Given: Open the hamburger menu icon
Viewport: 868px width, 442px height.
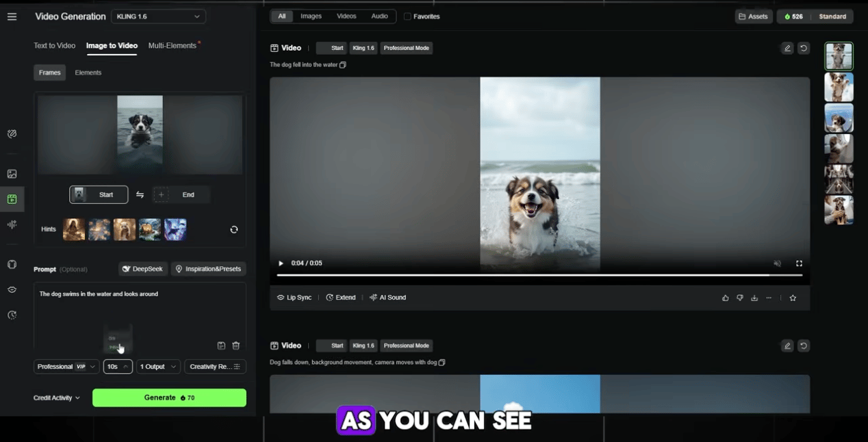Looking at the screenshot, I should [x=12, y=16].
